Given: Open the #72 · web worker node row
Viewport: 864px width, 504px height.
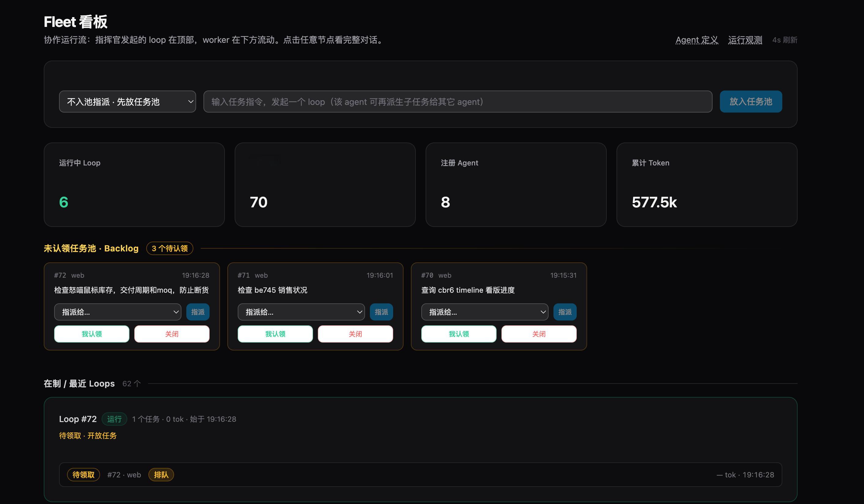Looking at the screenshot, I should click(x=420, y=475).
